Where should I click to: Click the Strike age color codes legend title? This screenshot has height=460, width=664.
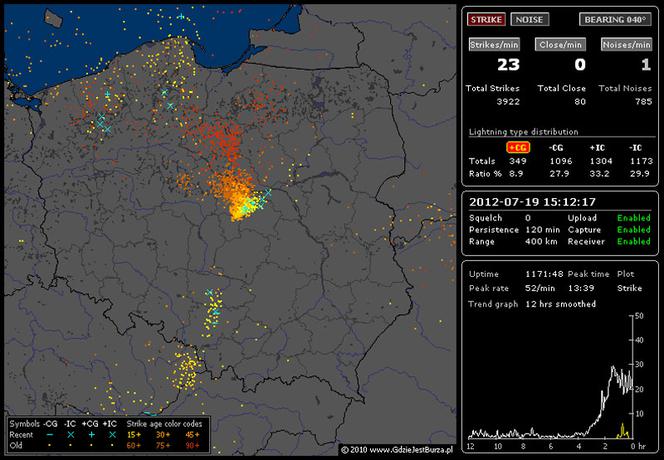164,424
